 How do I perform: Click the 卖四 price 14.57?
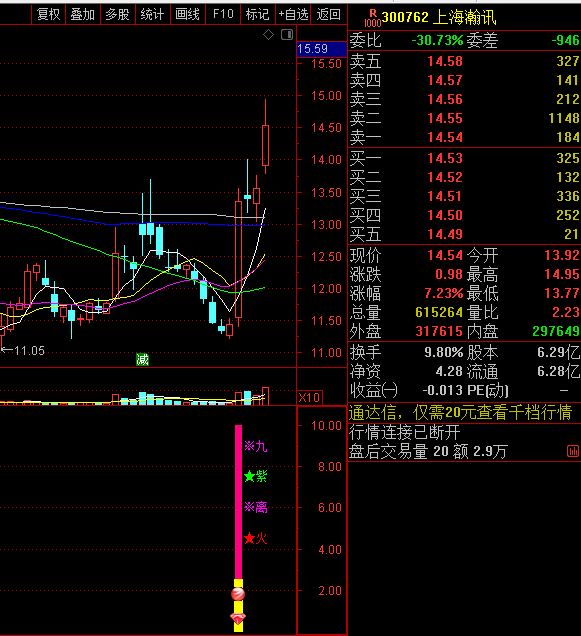coord(445,80)
